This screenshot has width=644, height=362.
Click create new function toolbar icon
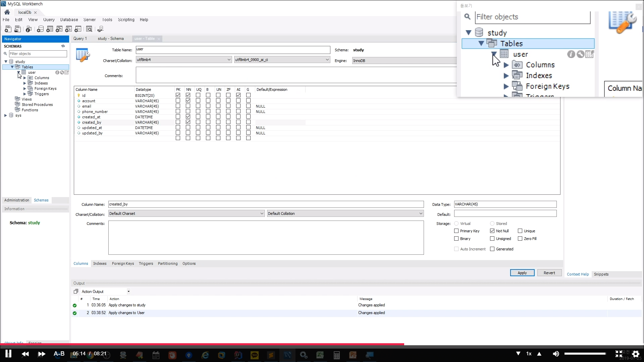78,29
